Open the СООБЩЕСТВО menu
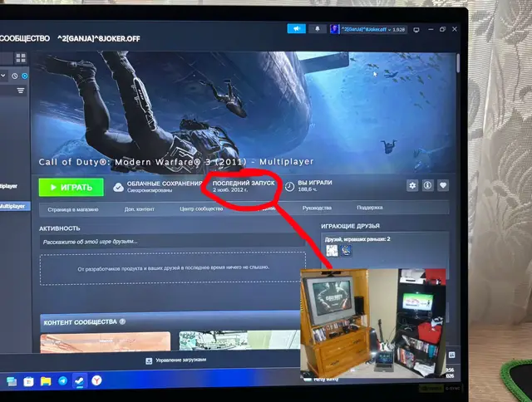The height and width of the screenshot is (402, 532). (x=25, y=39)
